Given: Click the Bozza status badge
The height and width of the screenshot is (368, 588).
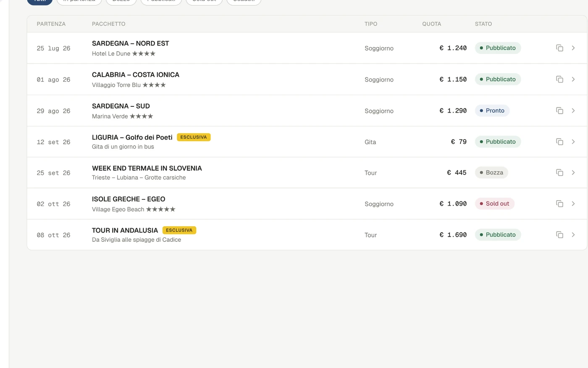Looking at the screenshot, I should (491, 172).
